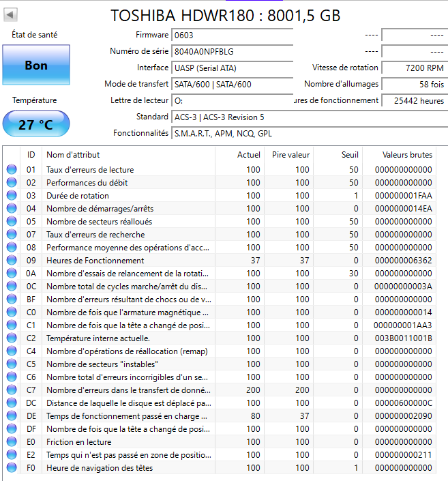
Task: Click raw value 003B0011001B
Action: (x=403, y=338)
